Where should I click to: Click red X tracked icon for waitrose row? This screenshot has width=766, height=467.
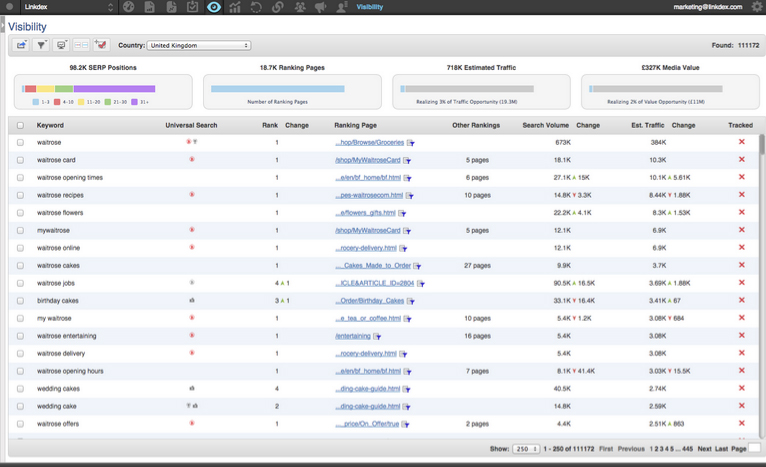[742, 142]
